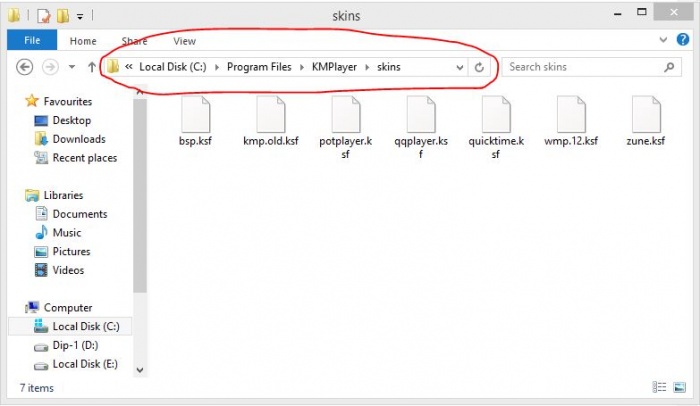This screenshot has height=406, width=700.
Task: Click the Search skins field
Action: pos(592,67)
